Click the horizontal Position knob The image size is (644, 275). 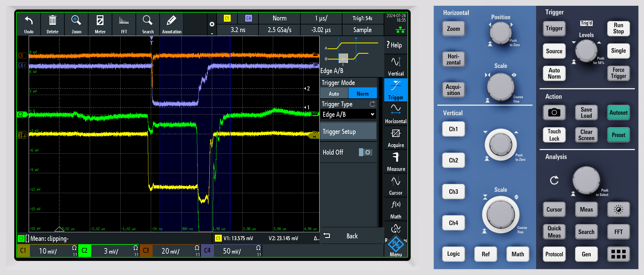pos(501,32)
